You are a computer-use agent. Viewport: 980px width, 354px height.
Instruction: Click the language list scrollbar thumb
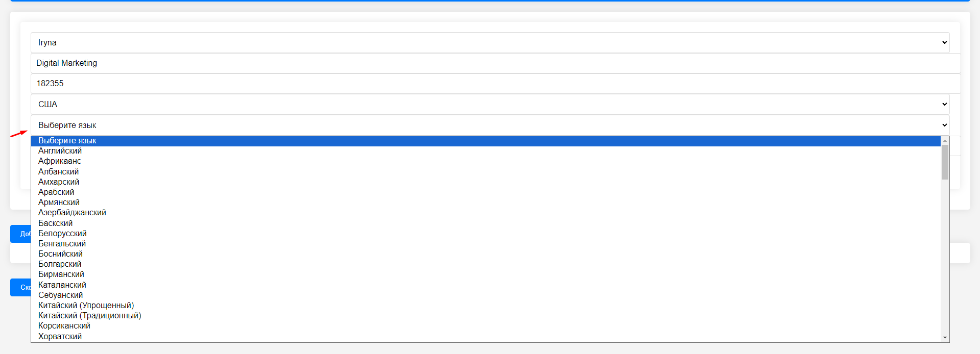(x=945, y=162)
